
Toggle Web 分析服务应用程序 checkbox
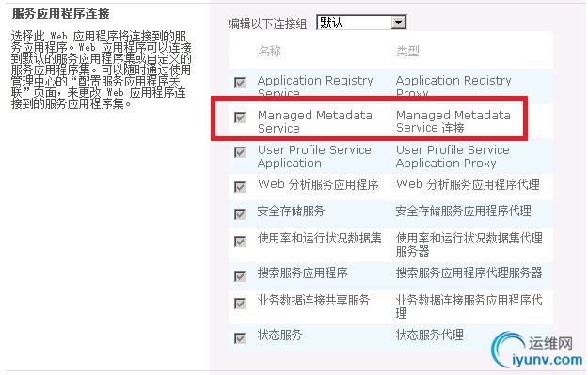click(240, 187)
